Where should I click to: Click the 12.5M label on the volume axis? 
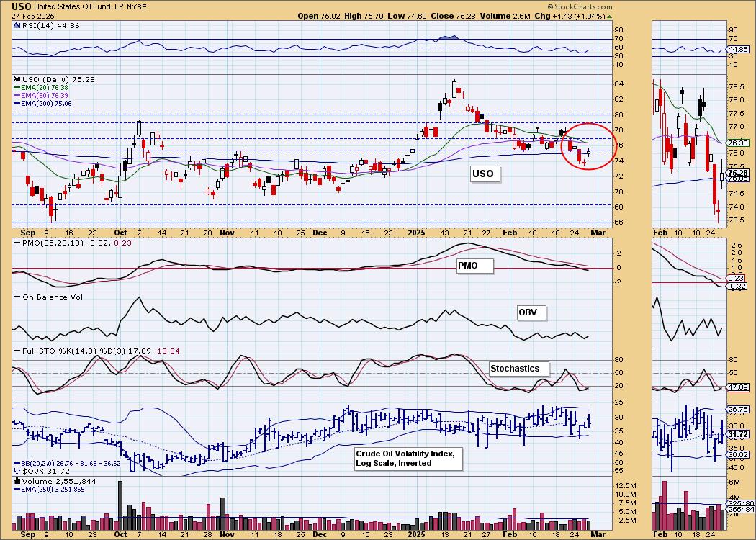coord(624,485)
